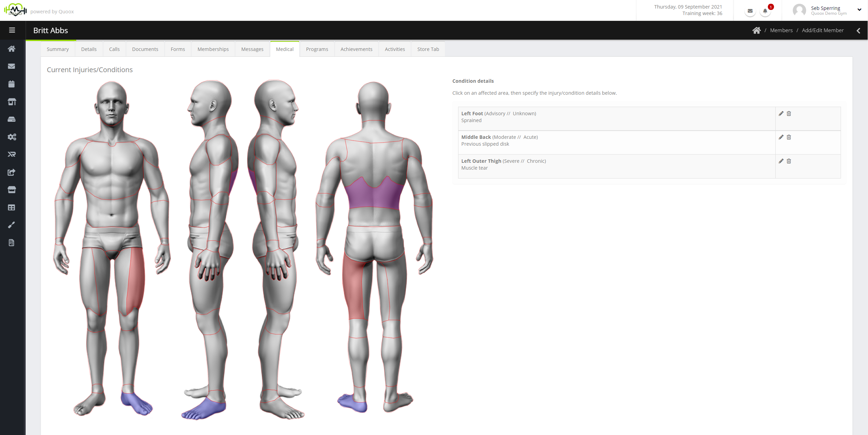Open the Members breadcrumb link

click(781, 30)
